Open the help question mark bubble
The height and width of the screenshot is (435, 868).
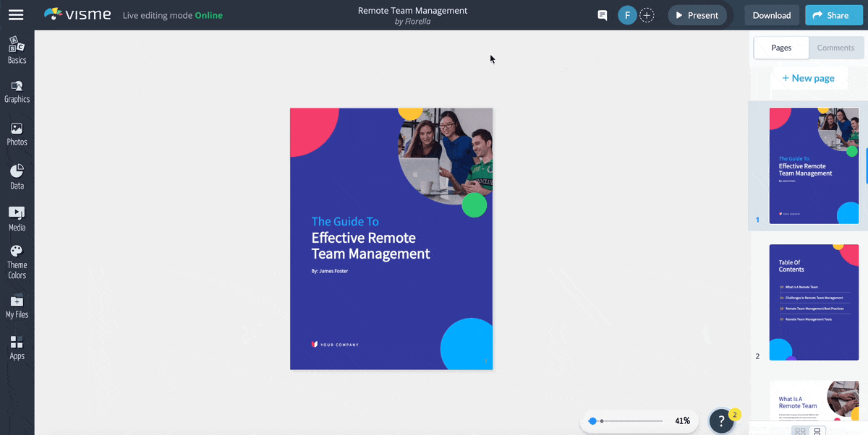(721, 420)
